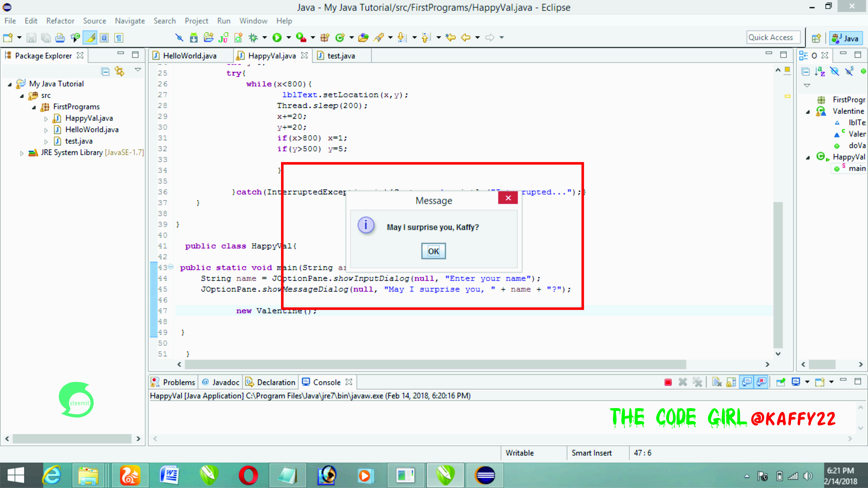Collapse All in Outline view toolbar
The height and width of the screenshot is (488, 868).
point(806,72)
